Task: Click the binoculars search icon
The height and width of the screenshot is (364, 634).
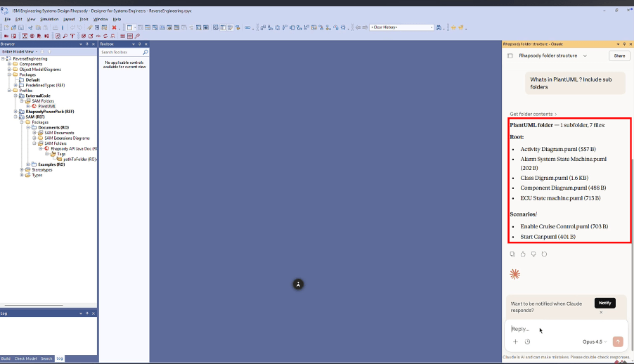Action: point(439,27)
